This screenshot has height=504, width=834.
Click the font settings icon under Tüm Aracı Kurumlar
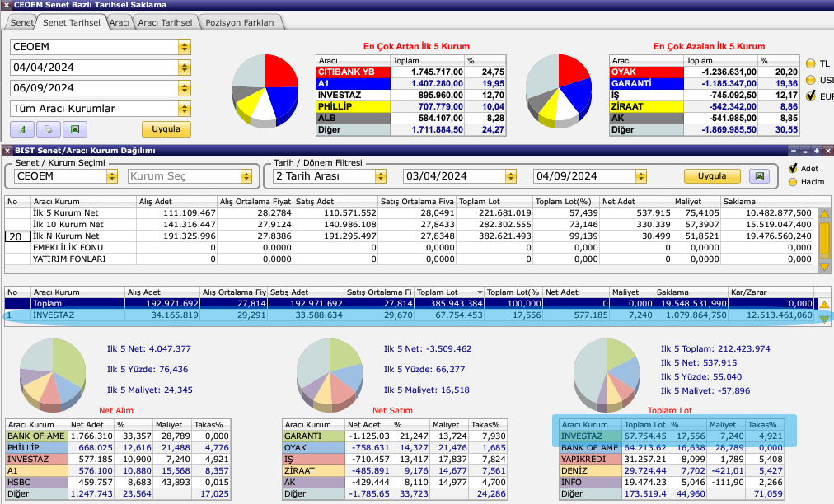(21, 129)
